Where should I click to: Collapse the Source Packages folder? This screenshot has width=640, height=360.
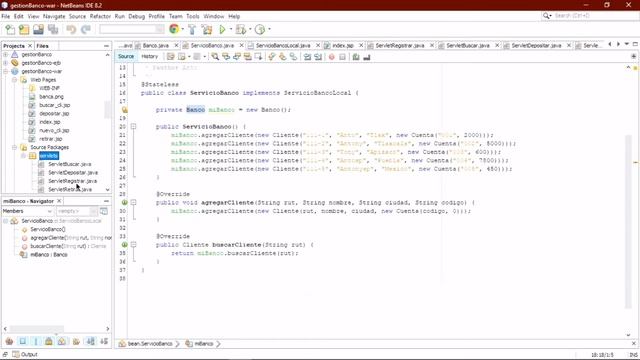(x=15, y=147)
